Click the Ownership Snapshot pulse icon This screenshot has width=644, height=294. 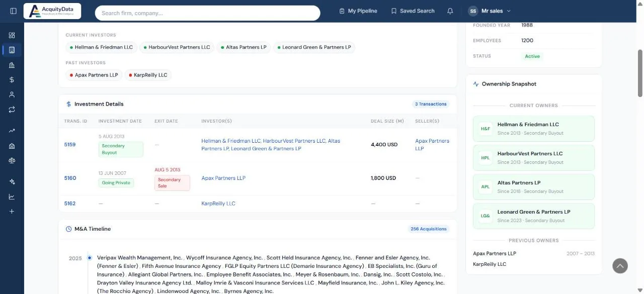point(476,84)
